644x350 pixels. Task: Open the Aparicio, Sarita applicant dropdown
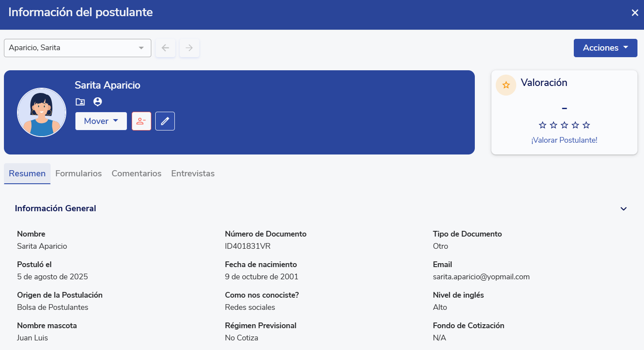[78, 48]
